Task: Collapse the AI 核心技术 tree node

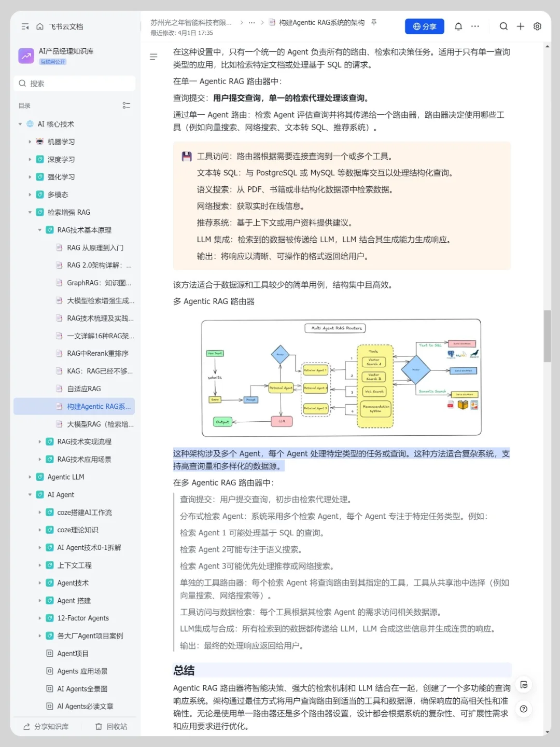Action: click(20, 124)
